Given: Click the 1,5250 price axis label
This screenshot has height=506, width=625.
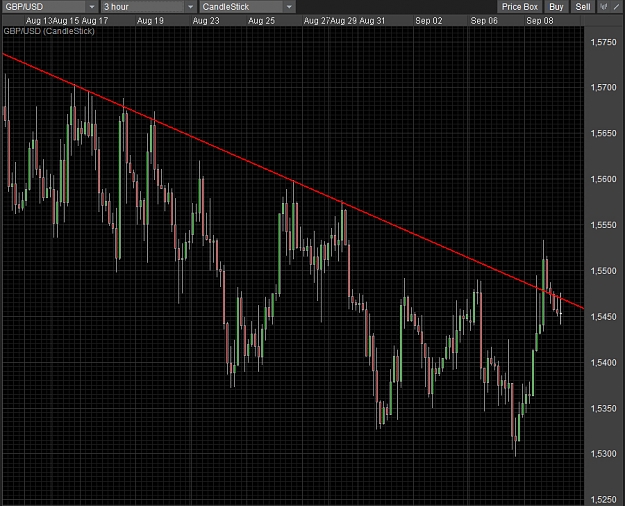Looking at the screenshot, I should (x=603, y=500).
